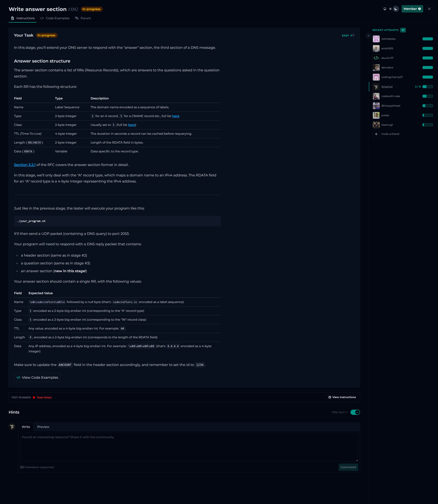This screenshot has height=504, width=438.
Task: Click skunk-117 code bracket avatar
Action: pos(376,58)
